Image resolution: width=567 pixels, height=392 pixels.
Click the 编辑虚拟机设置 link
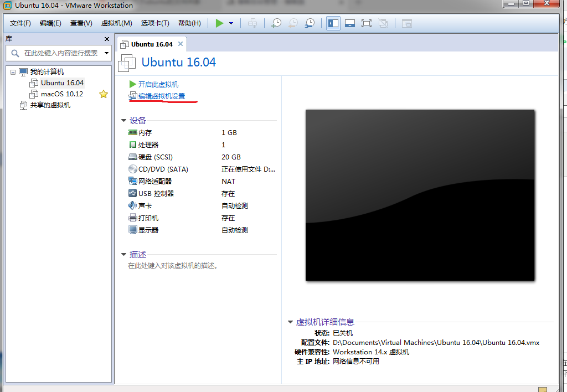[161, 96]
